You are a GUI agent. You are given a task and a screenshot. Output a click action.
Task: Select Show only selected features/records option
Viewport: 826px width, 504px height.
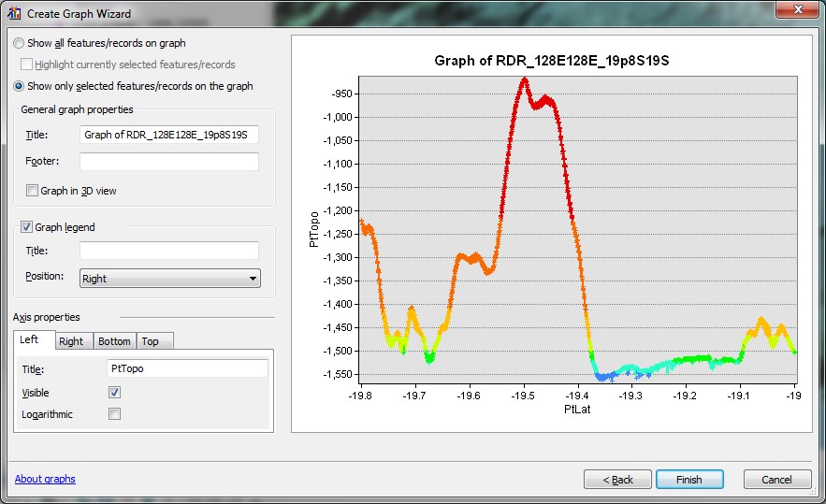point(19,86)
